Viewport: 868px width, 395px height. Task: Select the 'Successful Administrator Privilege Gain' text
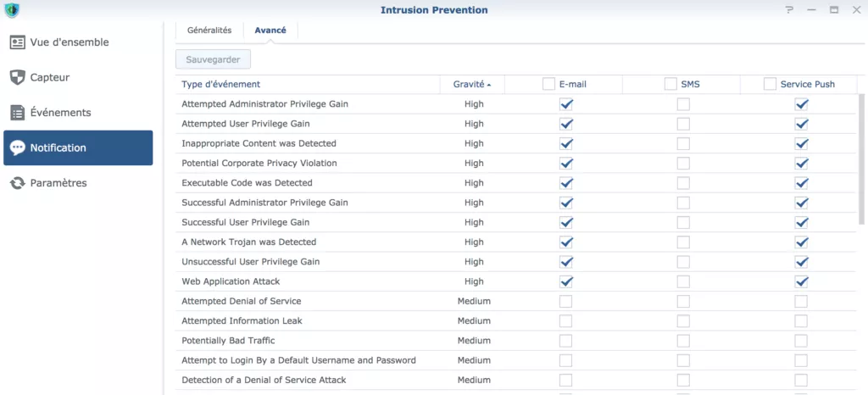tap(264, 203)
